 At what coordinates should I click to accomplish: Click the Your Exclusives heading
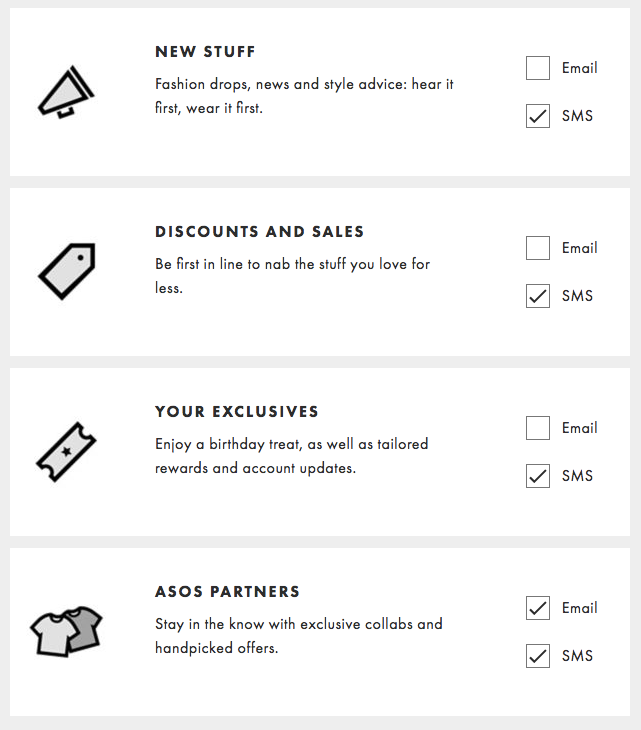coord(236,412)
